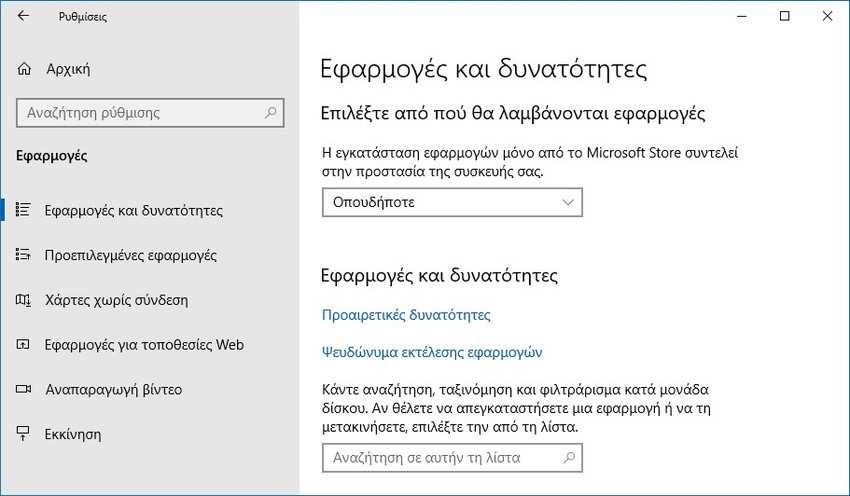The image size is (850, 496).
Task: Maximize the Ρυθμίσεις window
Action: point(784,16)
